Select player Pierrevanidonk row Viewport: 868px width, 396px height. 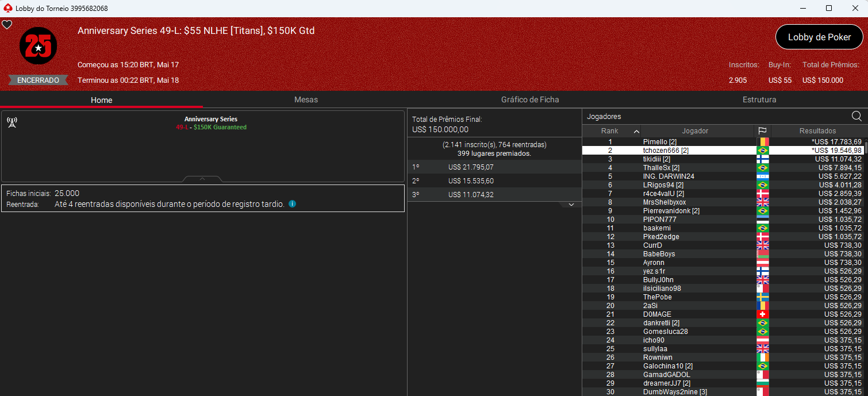click(x=723, y=211)
